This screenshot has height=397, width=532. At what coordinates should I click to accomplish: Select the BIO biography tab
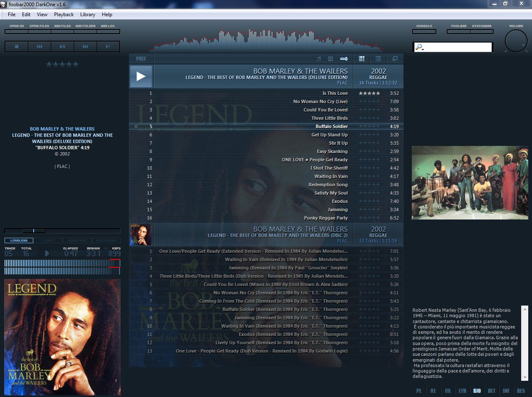click(x=477, y=391)
